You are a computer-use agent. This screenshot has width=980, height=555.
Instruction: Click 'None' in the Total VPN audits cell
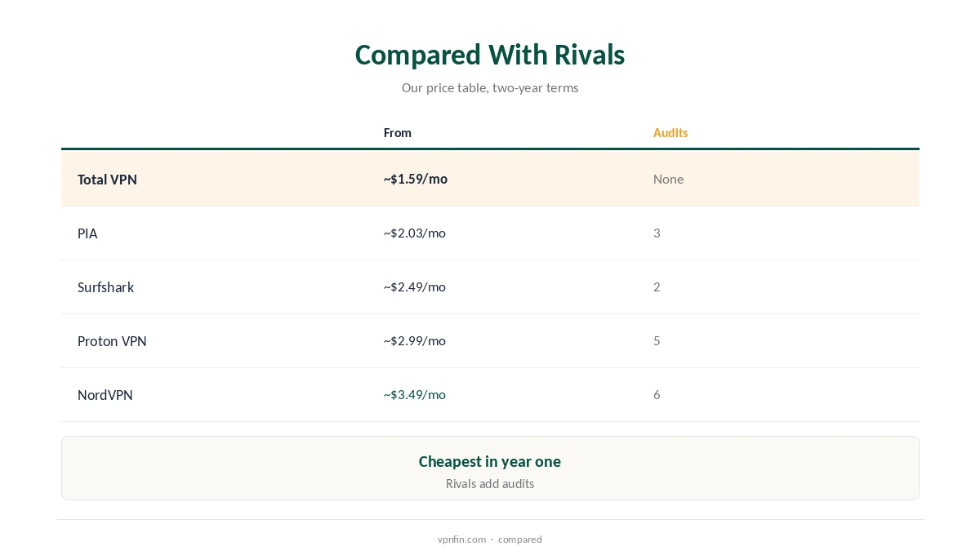pyautogui.click(x=668, y=180)
